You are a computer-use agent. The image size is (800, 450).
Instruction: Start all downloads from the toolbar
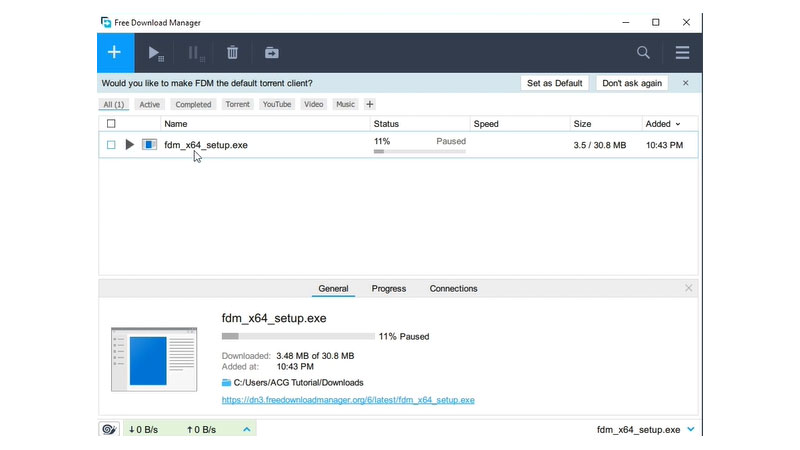pos(155,53)
